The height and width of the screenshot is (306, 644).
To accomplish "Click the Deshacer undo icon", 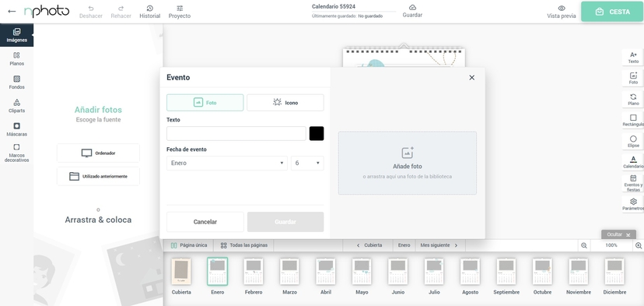I will pos(91,9).
